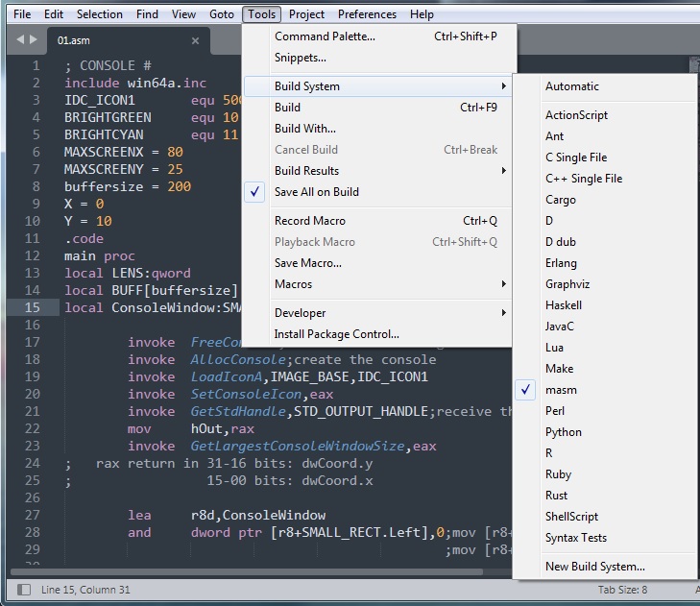Open the Preferences menu
Screen dimensions: 700x606
tap(367, 14)
